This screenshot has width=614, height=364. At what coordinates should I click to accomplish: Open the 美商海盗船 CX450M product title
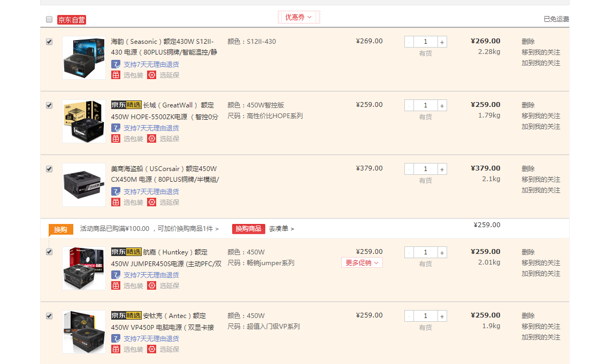tap(165, 174)
